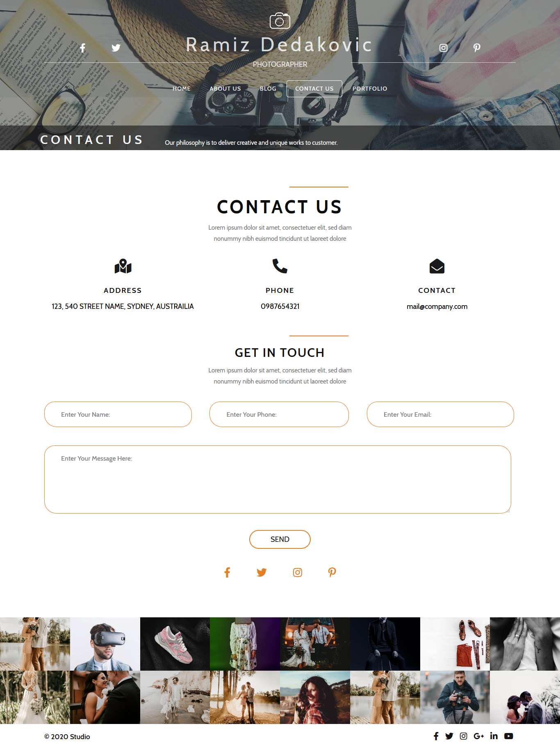Click the orange Facebook icon below Send
This screenshot has width=560, height=749.
[227, 572]
